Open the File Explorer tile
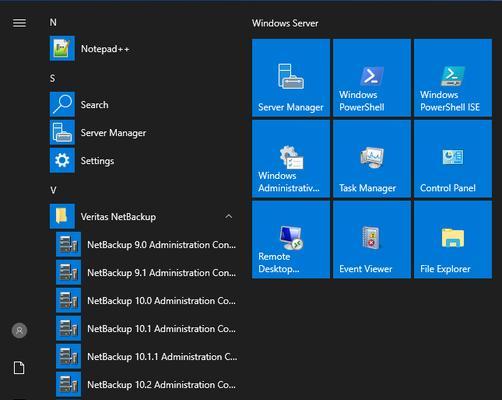The height and width of the screenshot is (400, 502). pos(453,239)
